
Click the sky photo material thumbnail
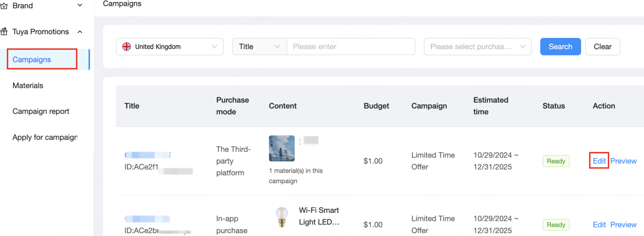(x=281, y=148)
